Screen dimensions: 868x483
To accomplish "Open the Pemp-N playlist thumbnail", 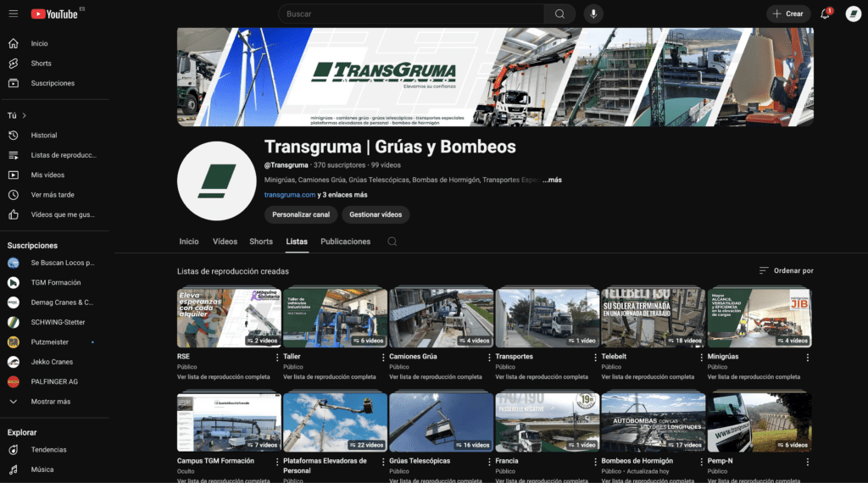I will point(759,422).
